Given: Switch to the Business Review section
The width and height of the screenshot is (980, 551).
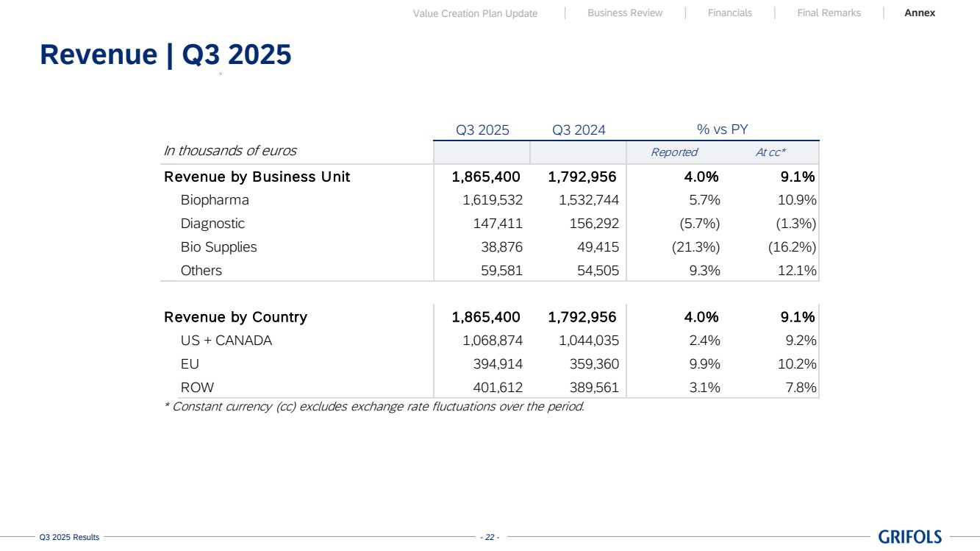Looking at the screenshot, I should coord(625,13).
